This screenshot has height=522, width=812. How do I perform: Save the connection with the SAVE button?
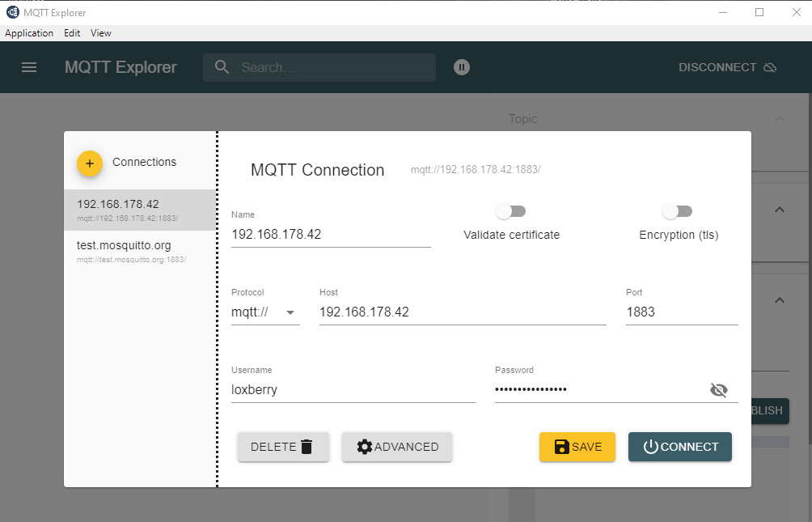tap(577, 447)
